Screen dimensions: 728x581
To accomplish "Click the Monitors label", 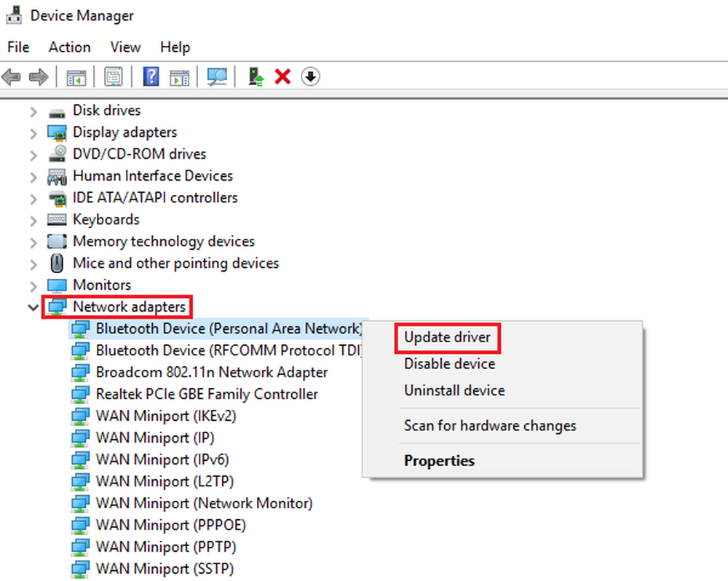I will click(102, 285).
